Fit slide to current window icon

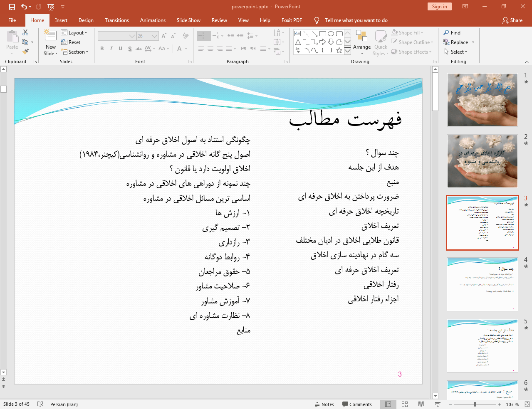[x=527, y=404]
